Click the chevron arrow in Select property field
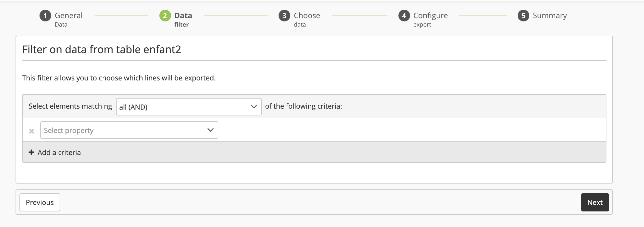The width and height of the screenshot is (644, 227). pyautogui.click(x=211, y=130)
